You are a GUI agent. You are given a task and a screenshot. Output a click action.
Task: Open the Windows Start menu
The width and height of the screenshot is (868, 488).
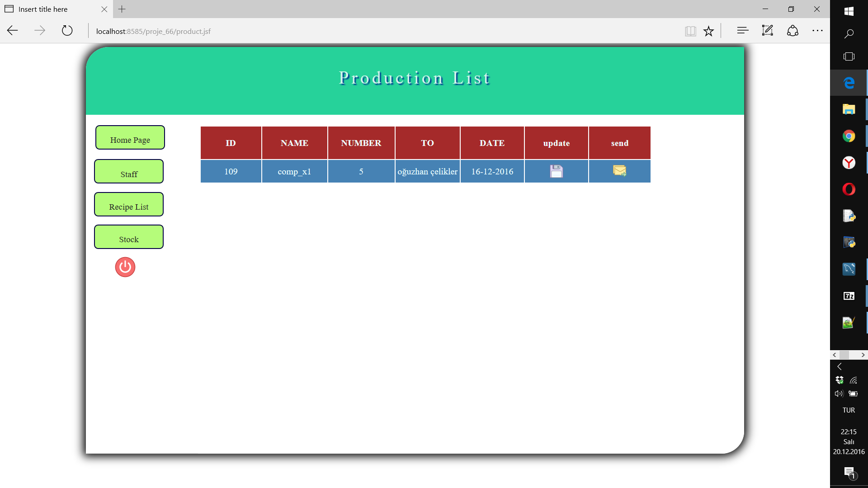coord(849,11)
